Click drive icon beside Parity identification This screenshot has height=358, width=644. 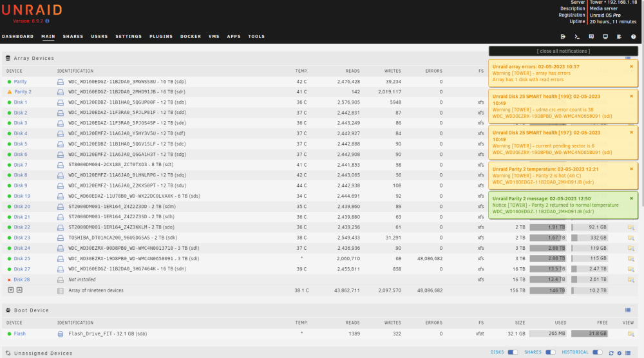pyautogui.click(x=61, y=82)
